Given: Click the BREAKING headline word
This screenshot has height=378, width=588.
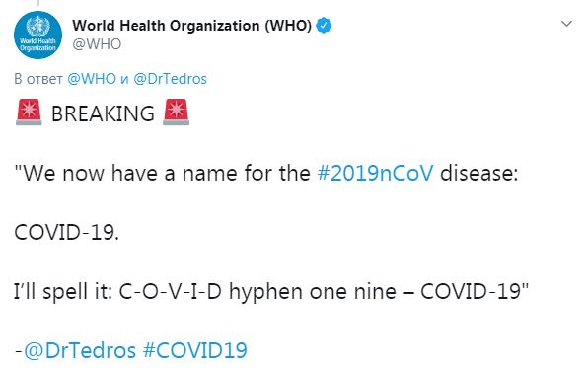Looking at the screenshot, I should click(103, 113).
